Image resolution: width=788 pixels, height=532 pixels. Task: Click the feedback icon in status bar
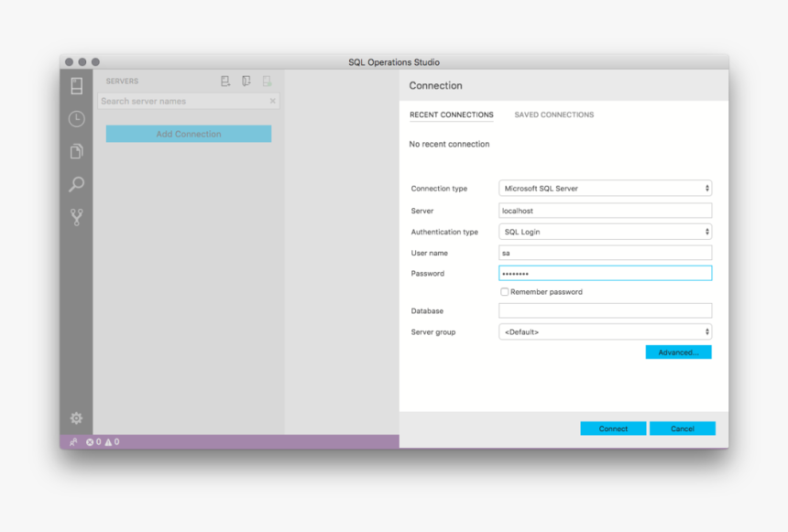pyautogui.click(x=73, y=442)
